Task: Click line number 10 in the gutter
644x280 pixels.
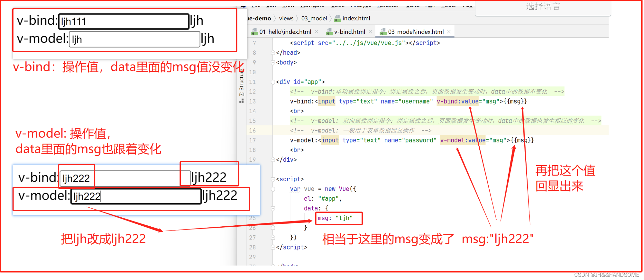Action: click(253, 72)
